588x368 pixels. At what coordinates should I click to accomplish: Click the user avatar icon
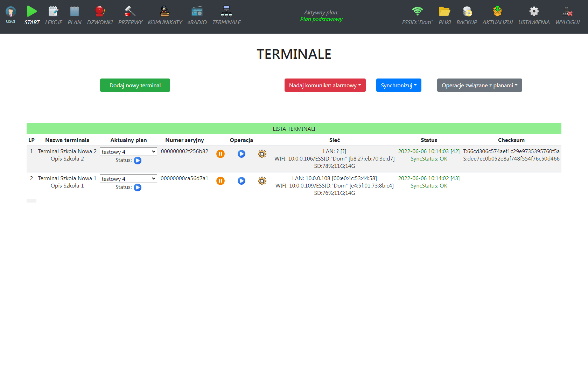(11, 12)
